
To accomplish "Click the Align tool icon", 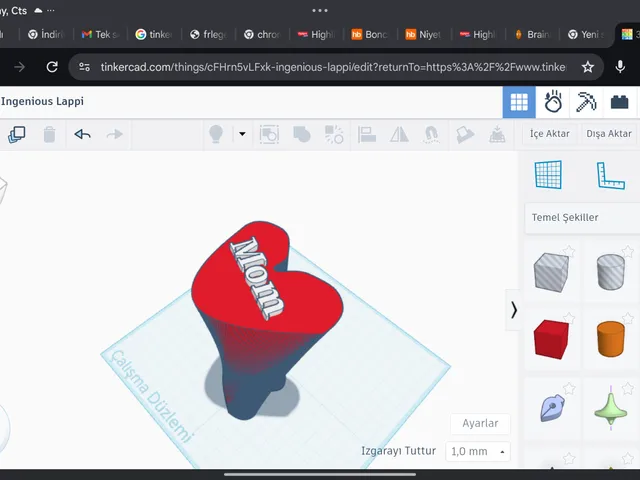I will click(367, 134).
